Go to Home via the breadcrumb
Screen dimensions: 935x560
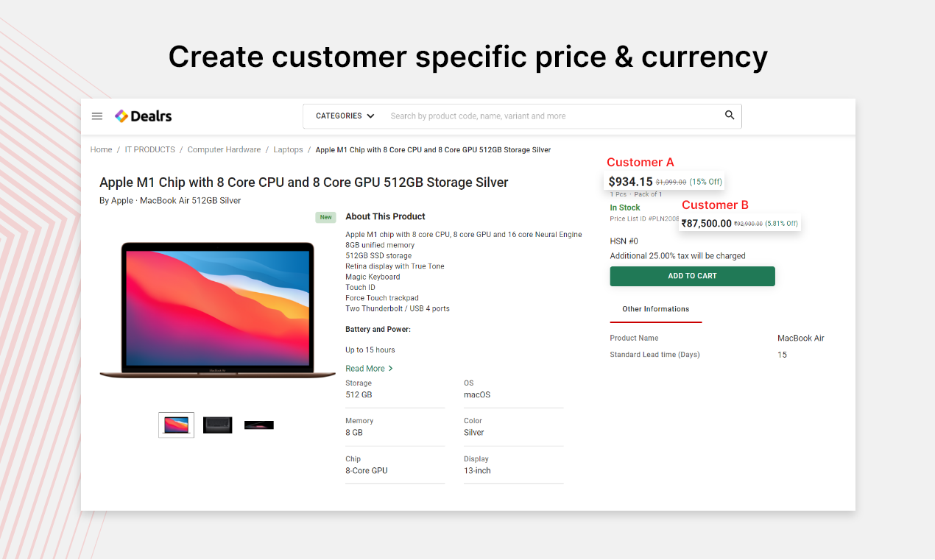101,149
